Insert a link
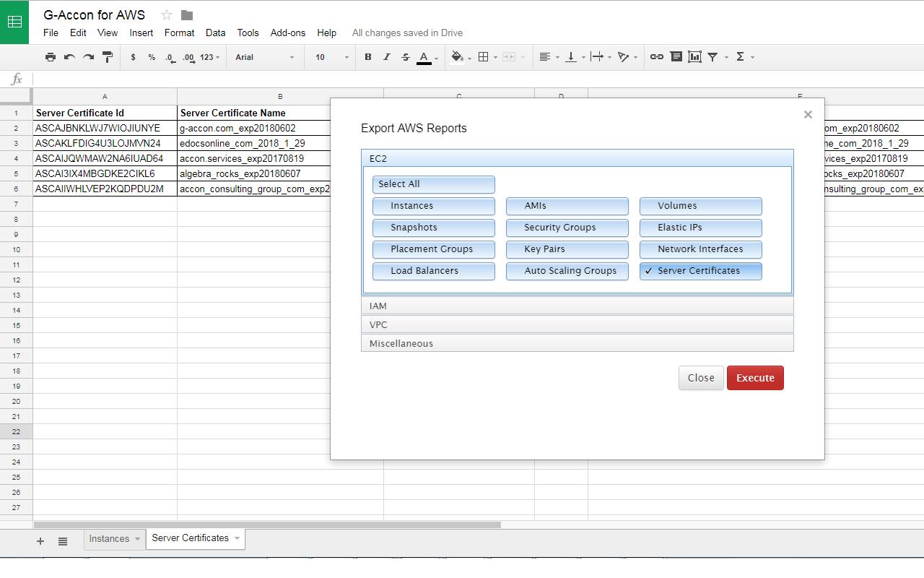The width and height of the screenshot is (924, 578). pos(657,57)
